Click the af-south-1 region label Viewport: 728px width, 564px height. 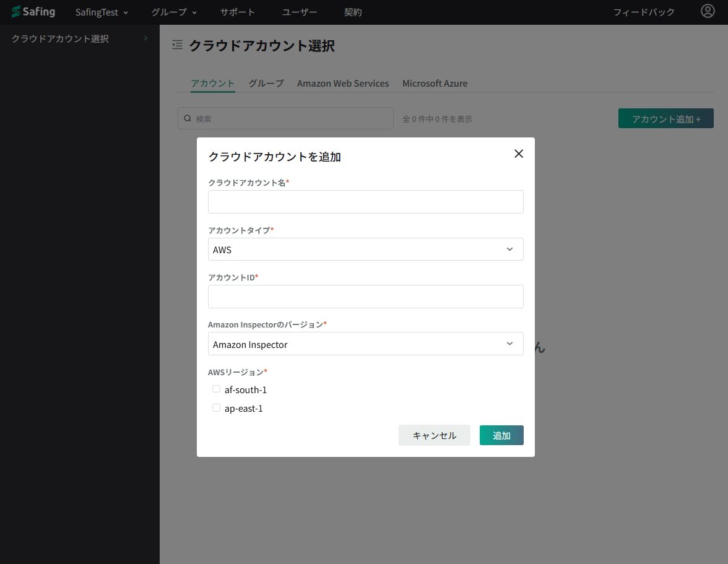coord(246,390)
